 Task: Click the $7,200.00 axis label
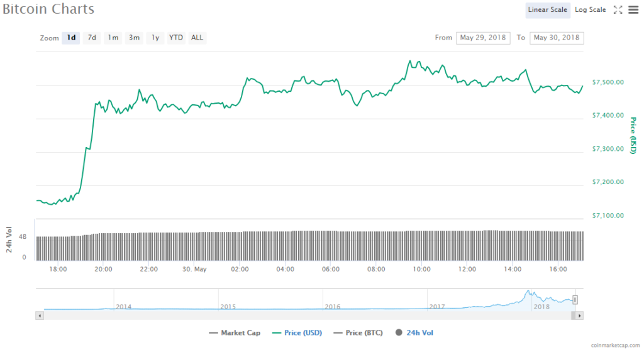click(608, 182)
